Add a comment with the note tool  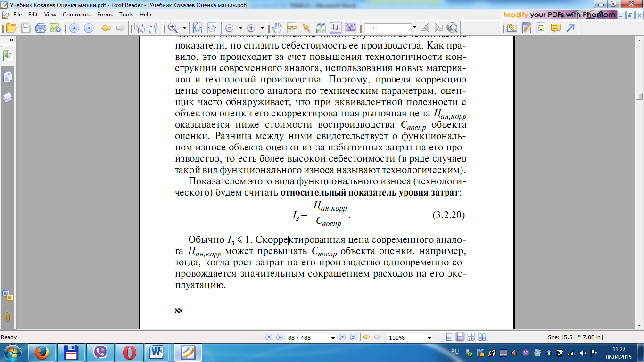pyautogui.click(x=555, y=27)
